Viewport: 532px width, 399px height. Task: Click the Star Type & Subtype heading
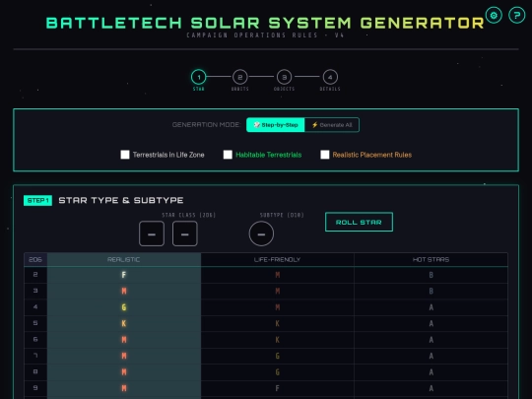[x=121, y=200]
